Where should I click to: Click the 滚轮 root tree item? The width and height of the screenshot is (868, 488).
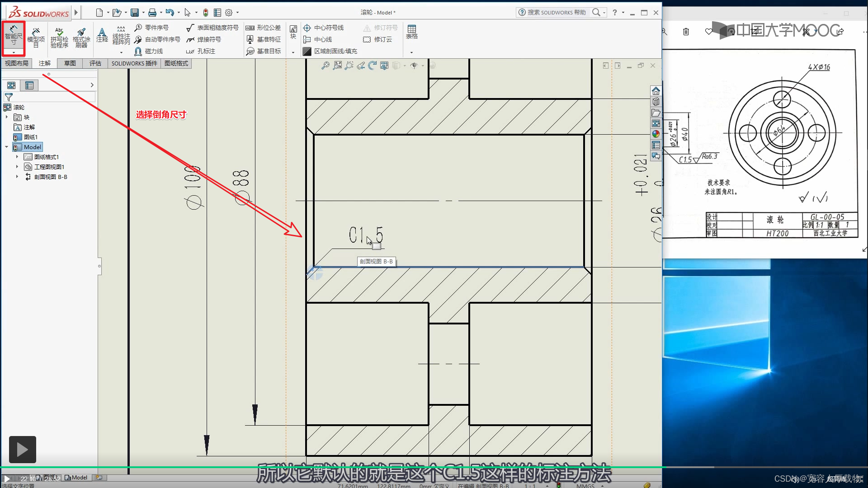coord(14,107)
